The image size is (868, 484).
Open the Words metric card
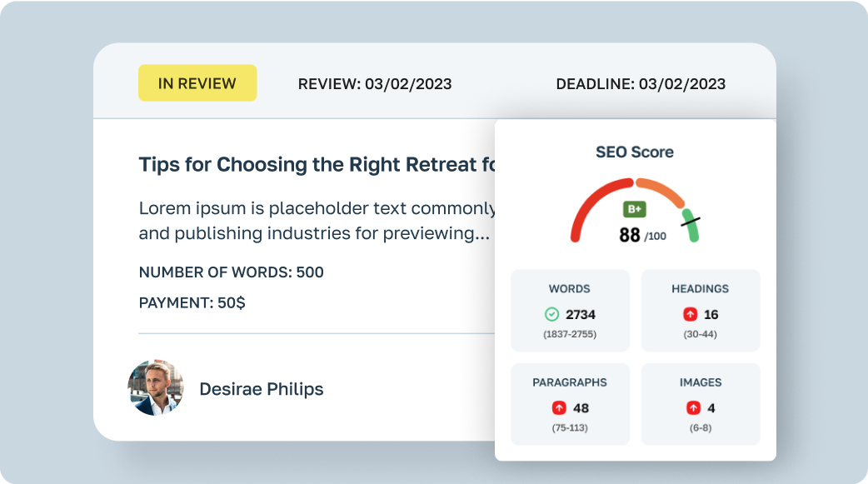point(570,310)
